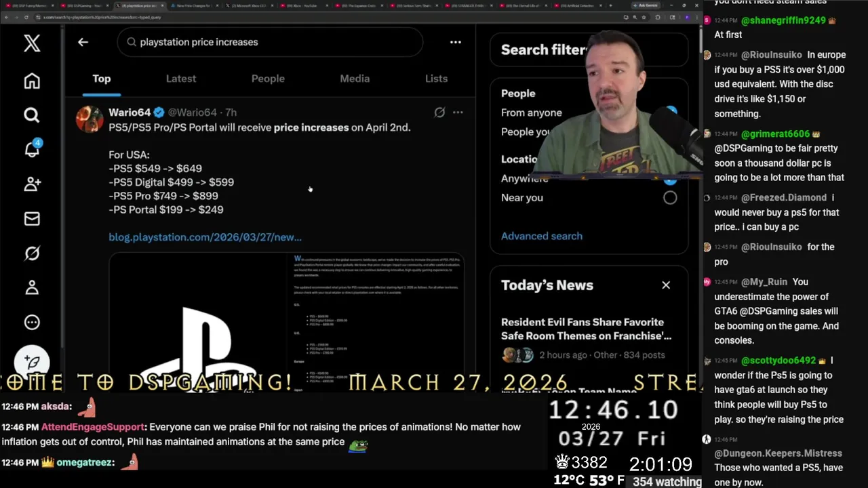Switch to the Lists tab

pyautogui.click(x=436, y=79)
